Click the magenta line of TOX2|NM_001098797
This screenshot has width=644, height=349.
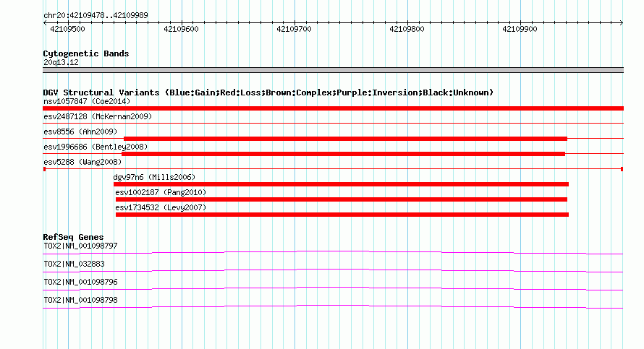[x=333, y=252]
